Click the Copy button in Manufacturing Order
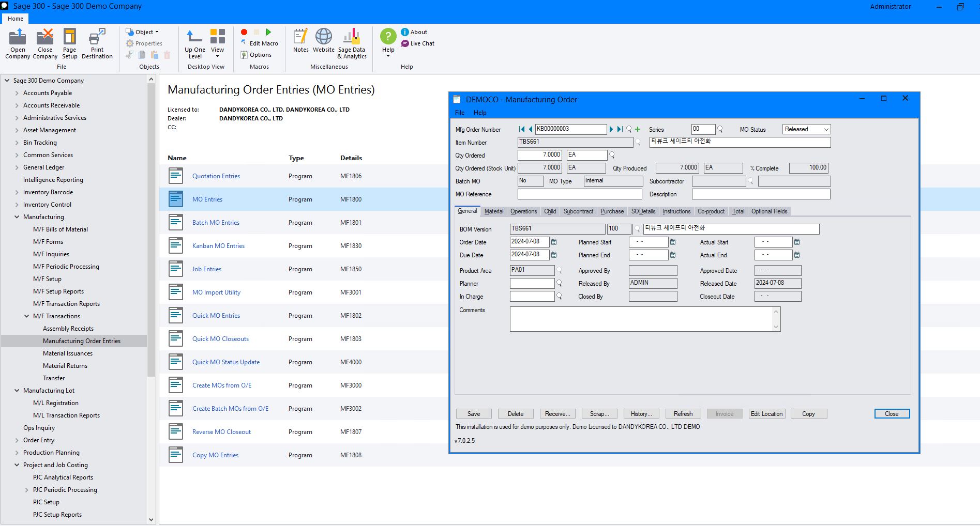980x526 pixels. pos(808,414)
